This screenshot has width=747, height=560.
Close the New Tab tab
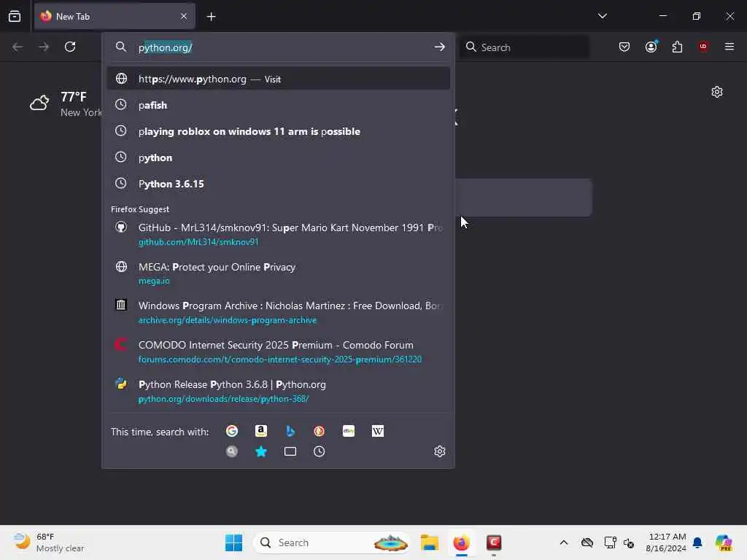click(184, 16)
